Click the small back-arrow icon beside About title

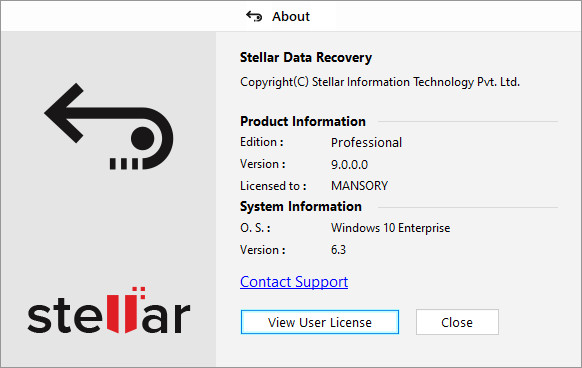[x=254, y=16]
